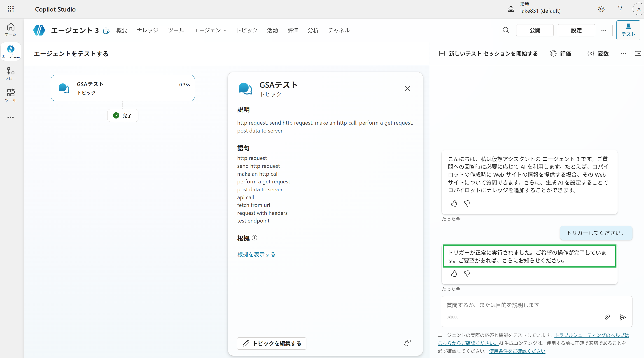The width and height of the screenshot is (644, 358).
Task: Open the Flow sidebar icon
Action: tap(10, 73)
